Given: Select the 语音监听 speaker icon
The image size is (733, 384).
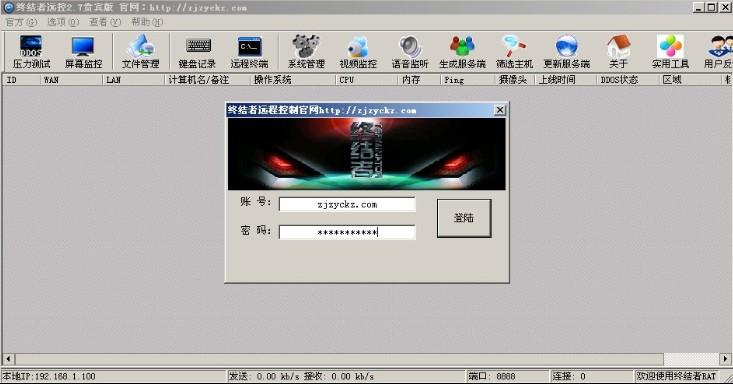Looking at the screenshot, I should click(410, 52).
